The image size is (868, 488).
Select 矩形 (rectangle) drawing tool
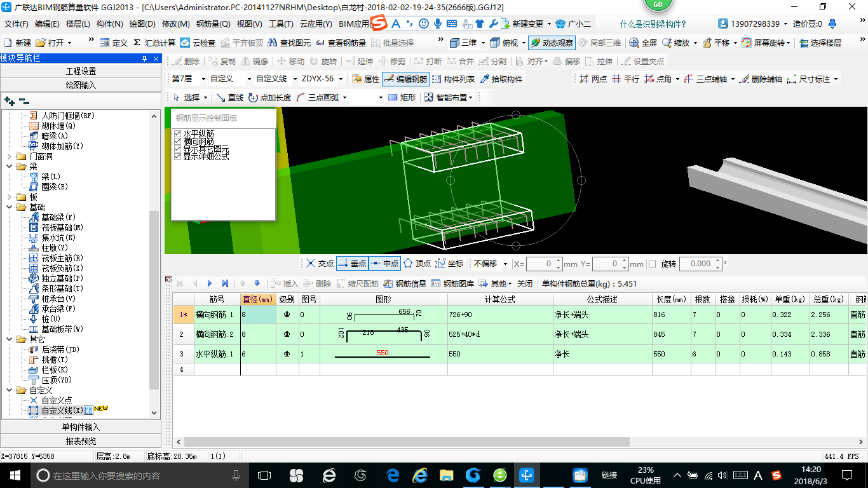pos(402,97)
